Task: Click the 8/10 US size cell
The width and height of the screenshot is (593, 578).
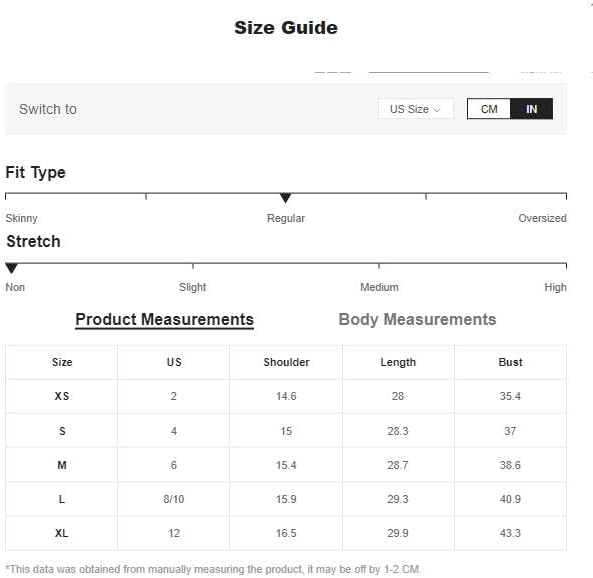Action: pyautogui.click(x=174, y=499)
